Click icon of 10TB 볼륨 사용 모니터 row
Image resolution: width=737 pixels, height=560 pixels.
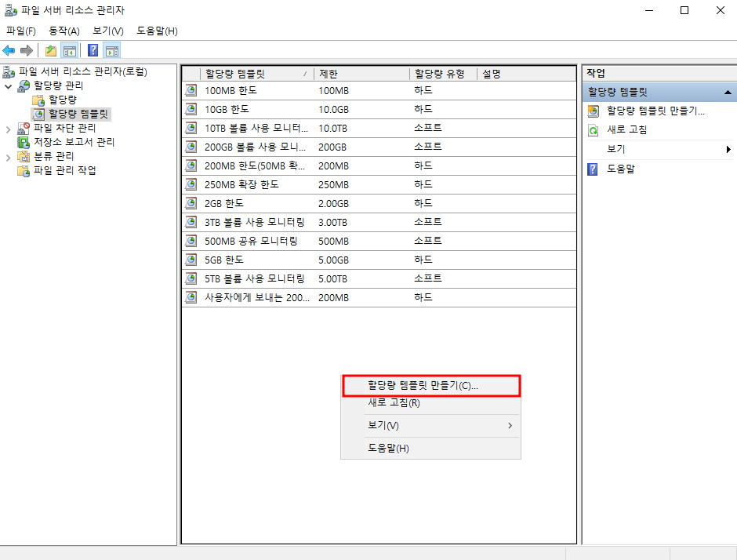pos(191,128)
